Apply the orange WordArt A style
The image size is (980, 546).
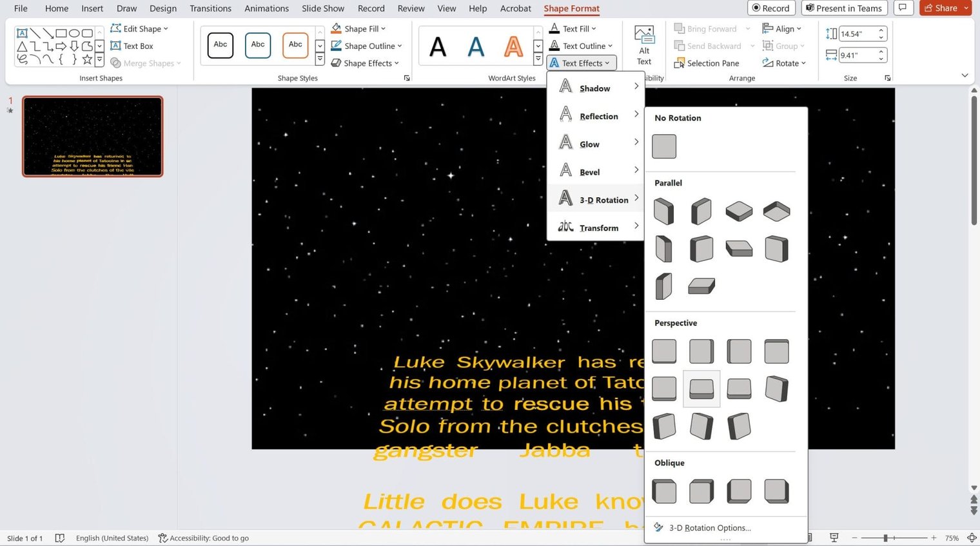click(513, 46)
